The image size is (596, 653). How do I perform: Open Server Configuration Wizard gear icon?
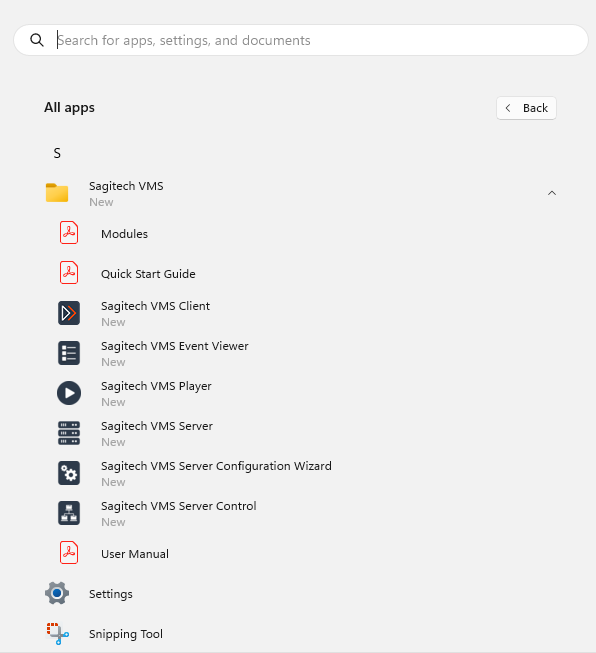(69, 473)
